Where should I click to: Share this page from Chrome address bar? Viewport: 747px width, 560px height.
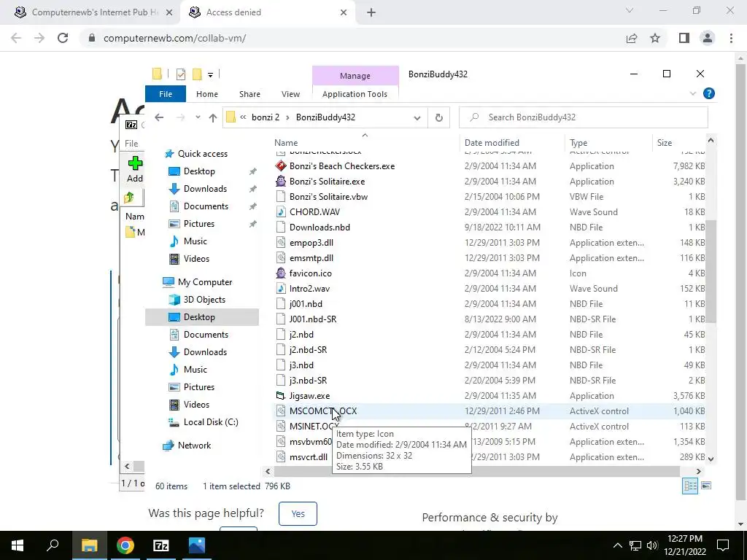(632, 38)
